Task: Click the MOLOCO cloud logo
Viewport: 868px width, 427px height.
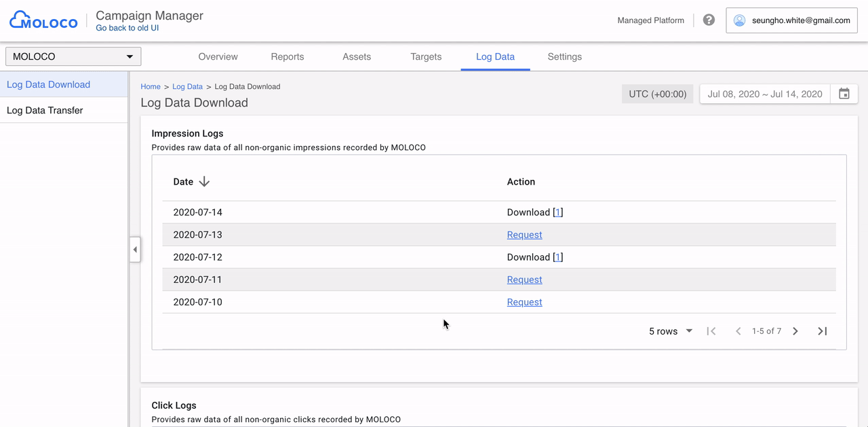Action: click(x=43, y=20)
